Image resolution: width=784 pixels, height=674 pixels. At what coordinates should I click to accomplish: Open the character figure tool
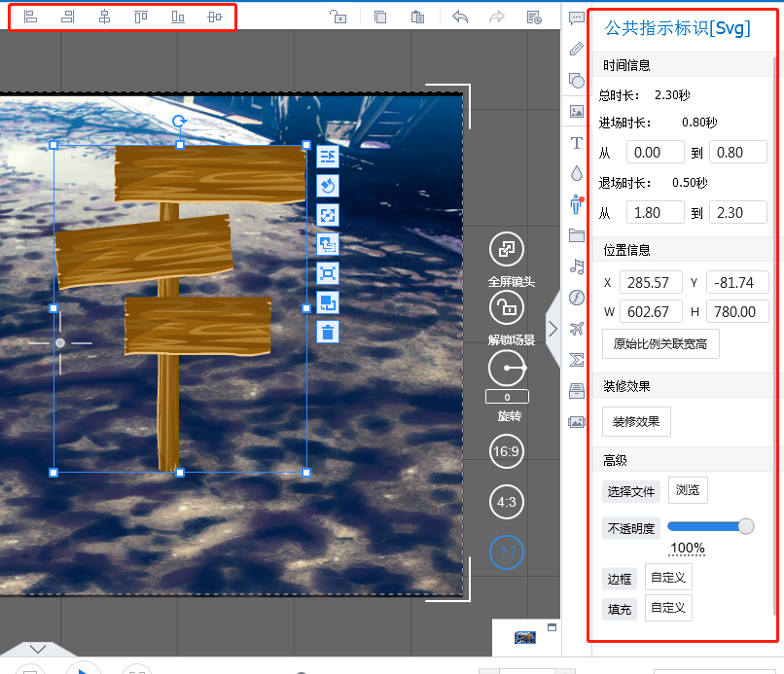pos(577,204)
